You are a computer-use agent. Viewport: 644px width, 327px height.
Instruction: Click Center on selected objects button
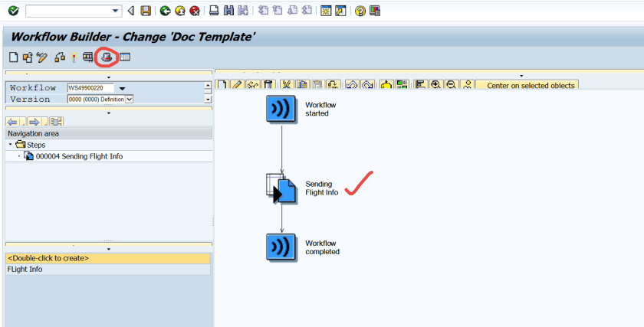(x=527, y=85)
